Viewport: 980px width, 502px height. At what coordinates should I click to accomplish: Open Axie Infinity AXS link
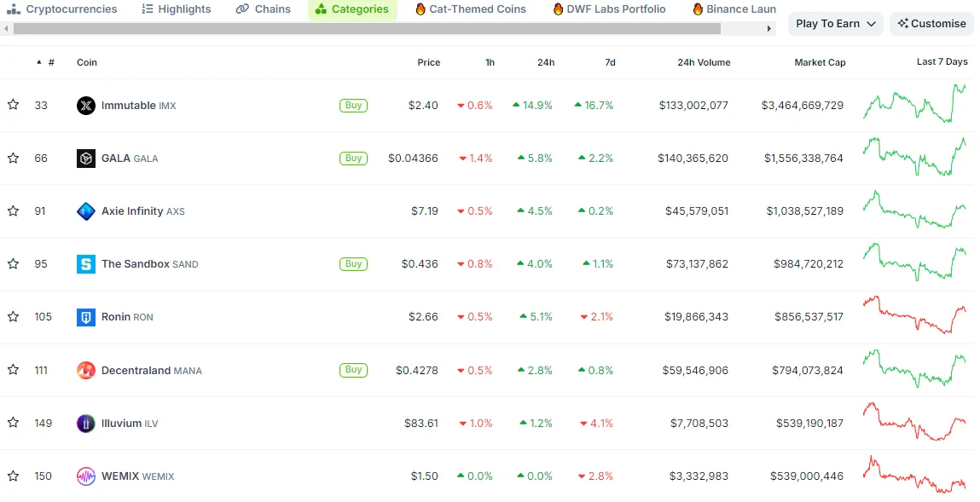pyautogui.click(x=143, y=211)
